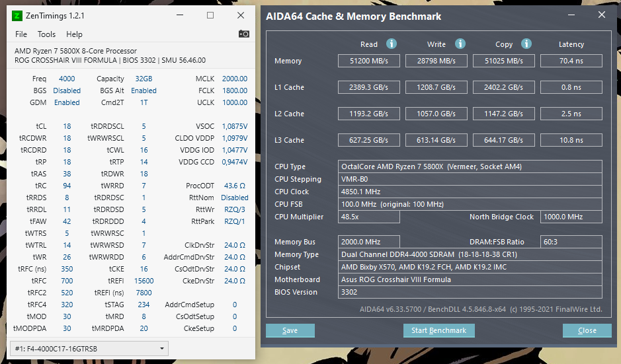The image size is (621, 364).
Task: Click the MCLK value 2000.00
Action: [235, 79]
